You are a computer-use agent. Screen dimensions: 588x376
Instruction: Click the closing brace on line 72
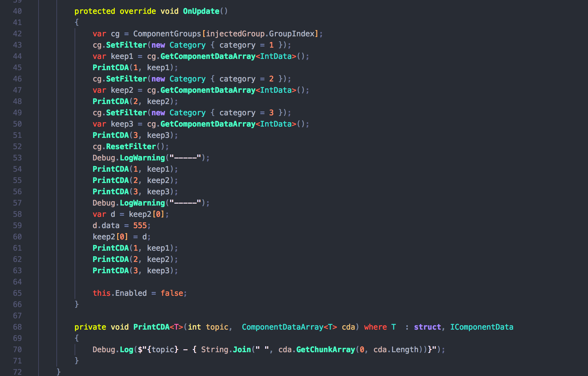click(x=58, y=372)
